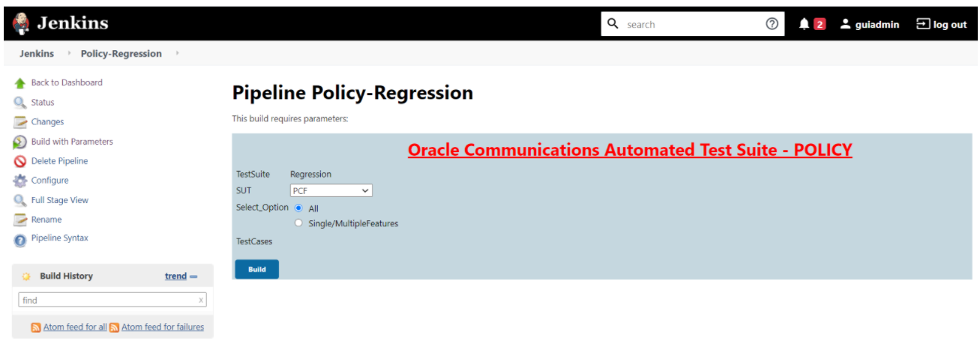
Task: Click the blue Build button
Action: pos(256,269)
